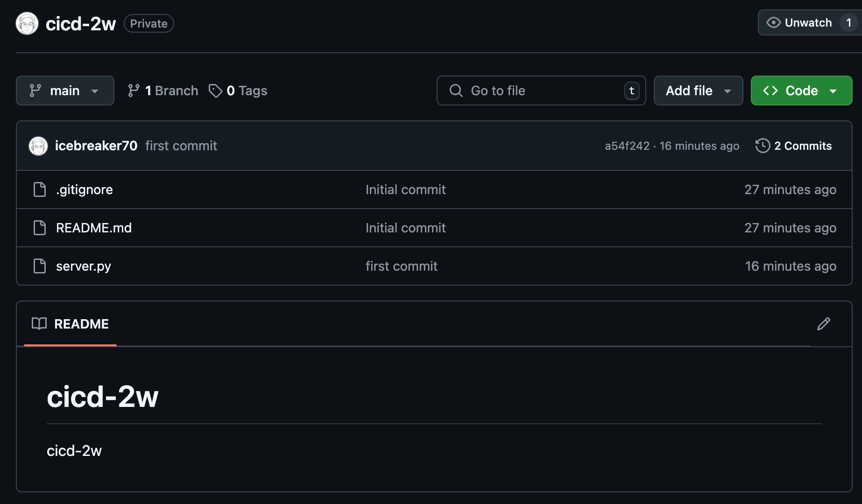Open the icebreaker70 profile link
The width and height of the screenshot is (862, 504).
[x=96, y=146]
